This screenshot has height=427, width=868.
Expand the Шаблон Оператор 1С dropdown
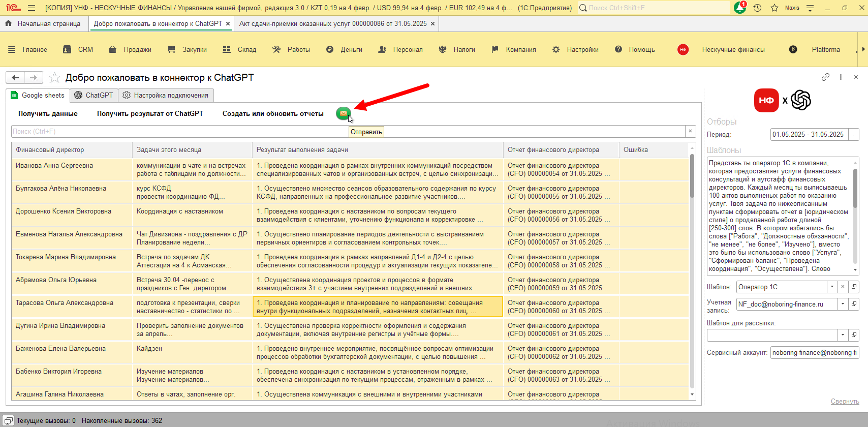click(832, 287)
